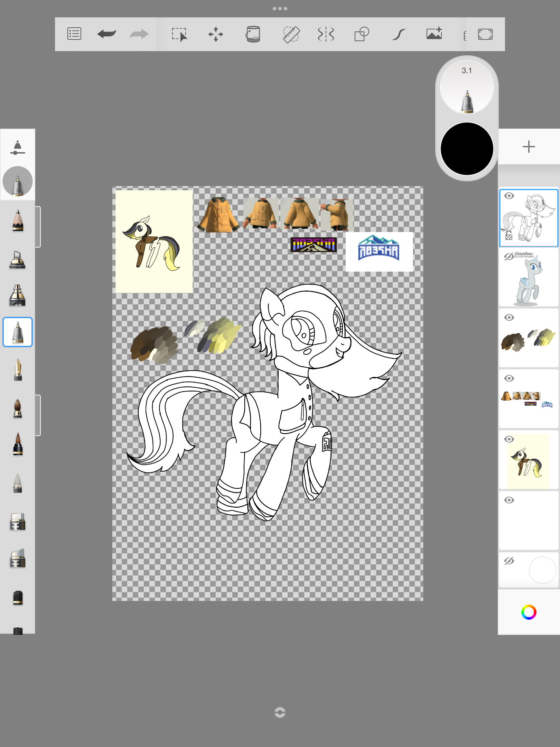The image size is (560, 747).
Task: Import an image with the Add Image icon
Action: point(434,34)
